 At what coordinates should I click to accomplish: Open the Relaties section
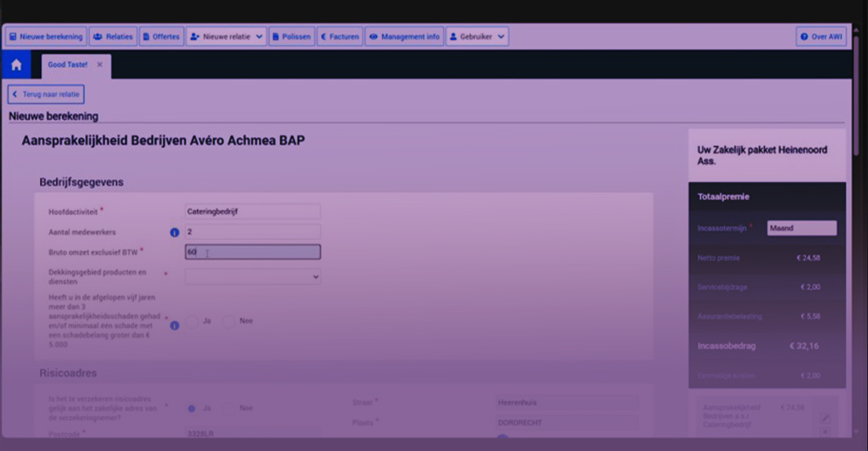pyautogui.click(x=113, y=37)
